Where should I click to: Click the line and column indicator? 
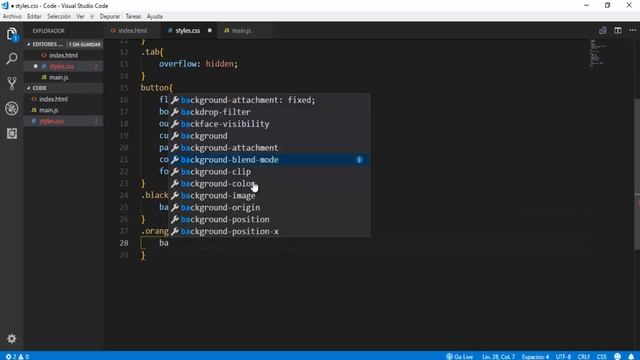tap(498, 356)
